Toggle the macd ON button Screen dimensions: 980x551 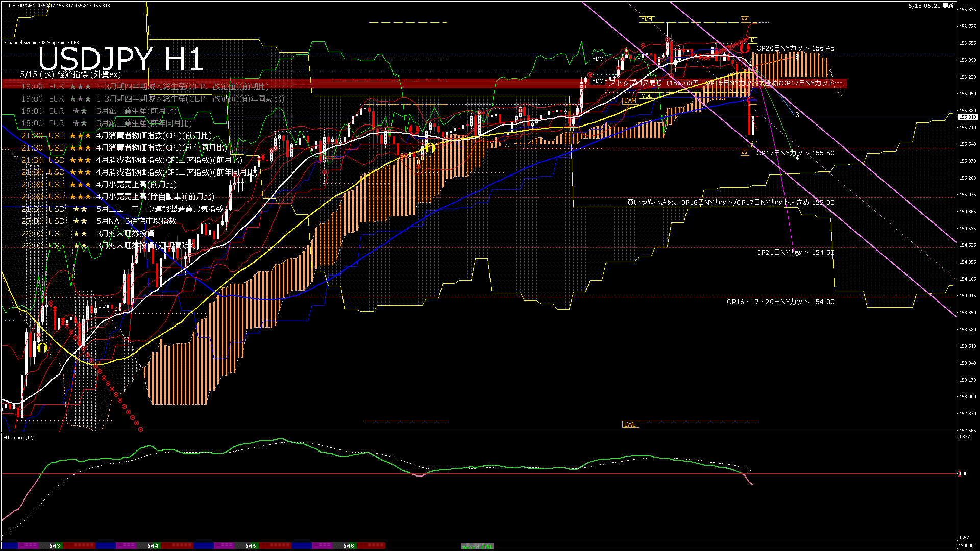pyautogui.click(x=477, y=546)
